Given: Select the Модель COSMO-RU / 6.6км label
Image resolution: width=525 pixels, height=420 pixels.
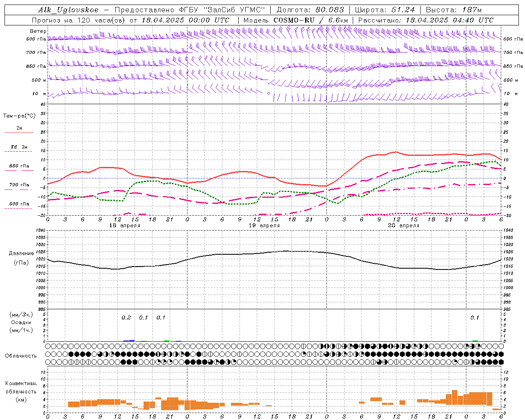Looking at the screenshot, I should point(296,20).
